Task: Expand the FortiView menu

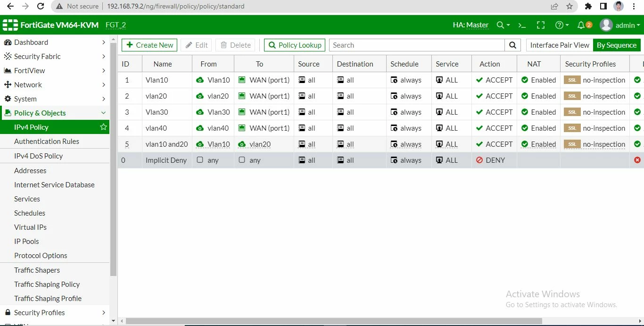Action: (x=103, y=70)
